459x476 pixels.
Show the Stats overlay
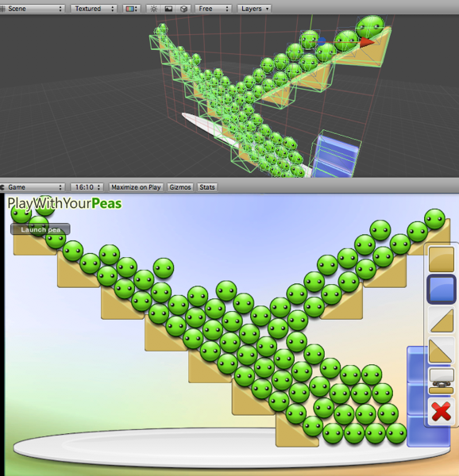click(207, 187)
